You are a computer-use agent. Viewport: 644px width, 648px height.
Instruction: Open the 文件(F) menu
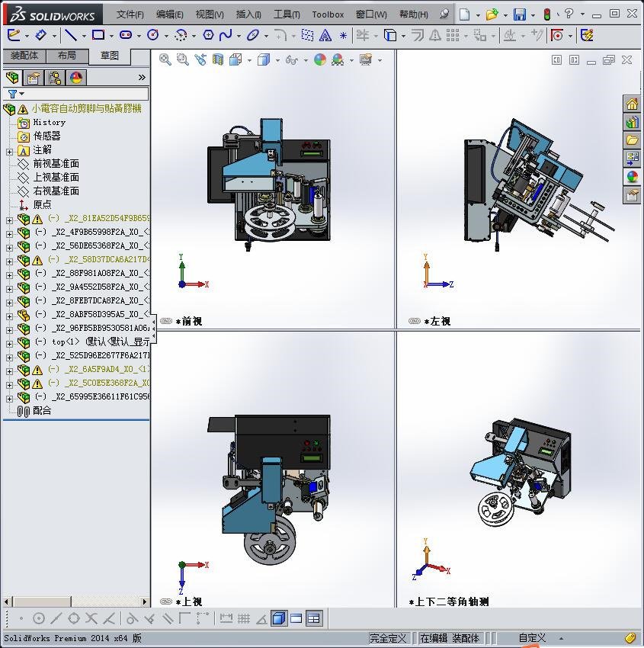click(130, 14)
